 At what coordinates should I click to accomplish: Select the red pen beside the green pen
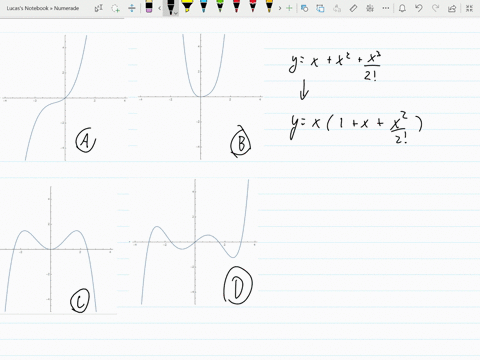pos(236,7)
